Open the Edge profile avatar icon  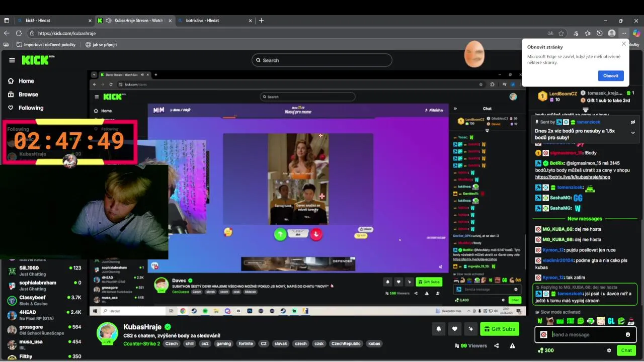click(x=612, y=33)
